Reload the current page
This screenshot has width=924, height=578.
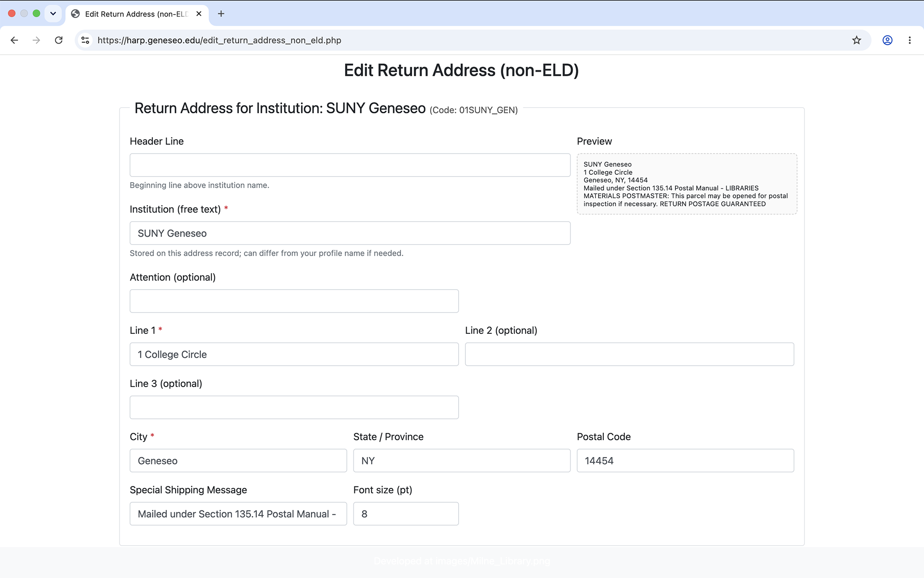[x=59, y=40]
